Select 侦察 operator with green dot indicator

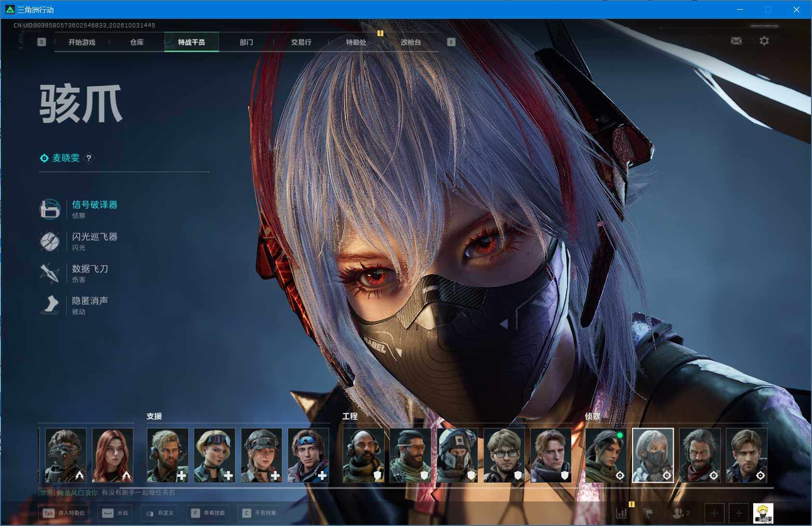pos(606,456)
